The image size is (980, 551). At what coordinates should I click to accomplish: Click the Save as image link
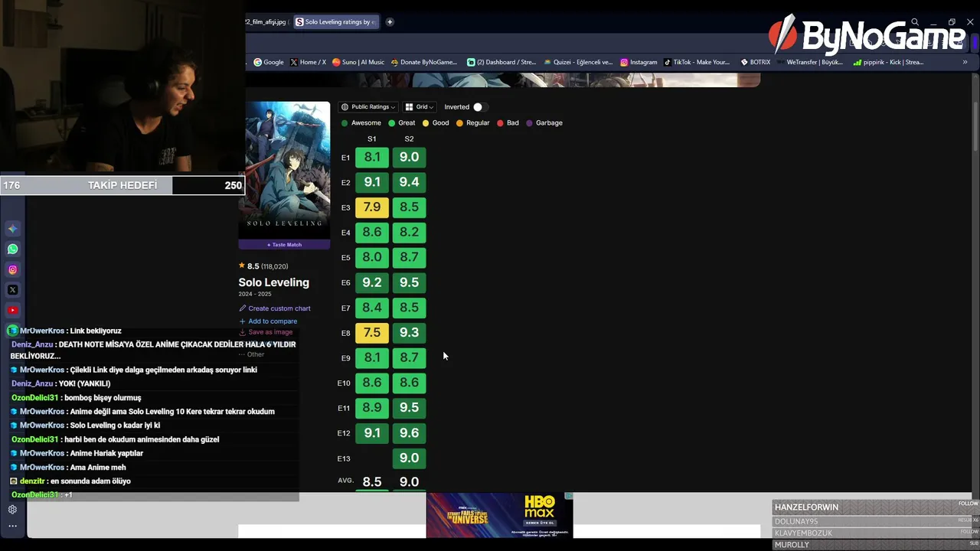click(x=266, y=332)
